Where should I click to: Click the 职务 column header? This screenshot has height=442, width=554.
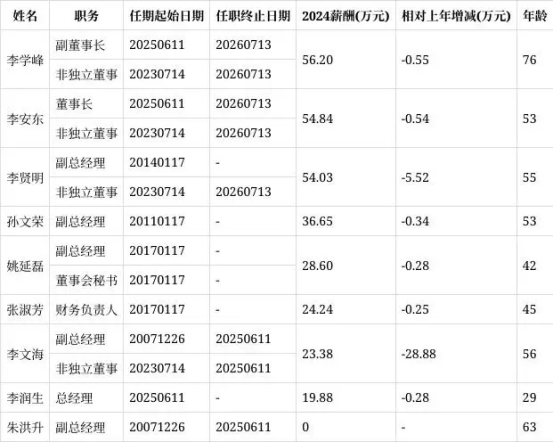click(86, 16)
